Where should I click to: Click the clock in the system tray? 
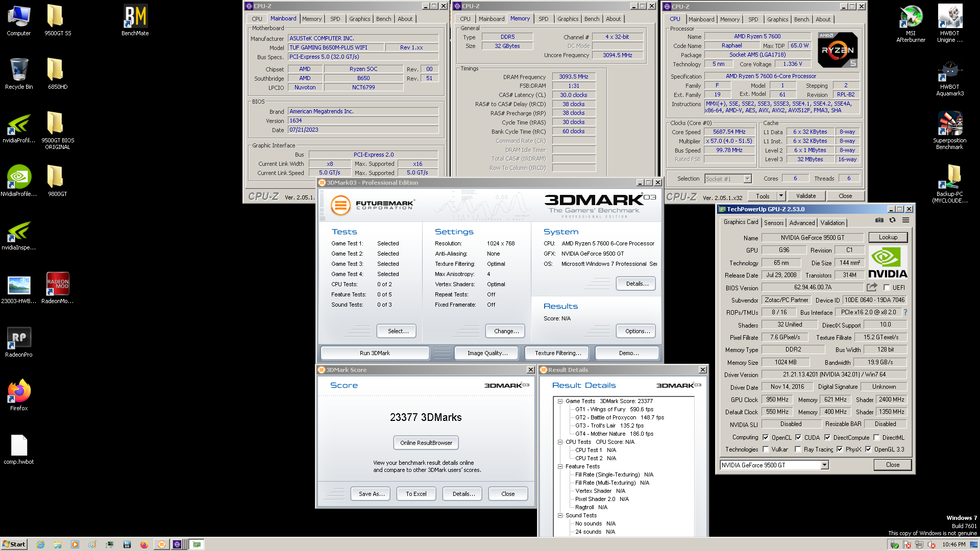click(953, 544)
